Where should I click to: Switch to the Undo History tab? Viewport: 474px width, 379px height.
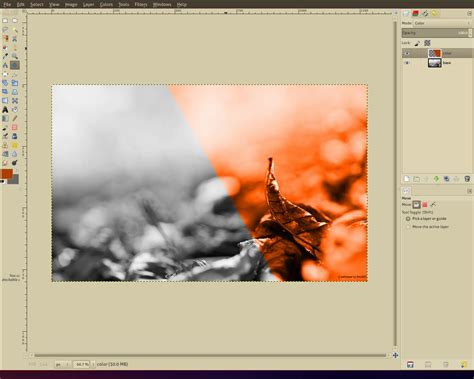(x=435, y=13)
